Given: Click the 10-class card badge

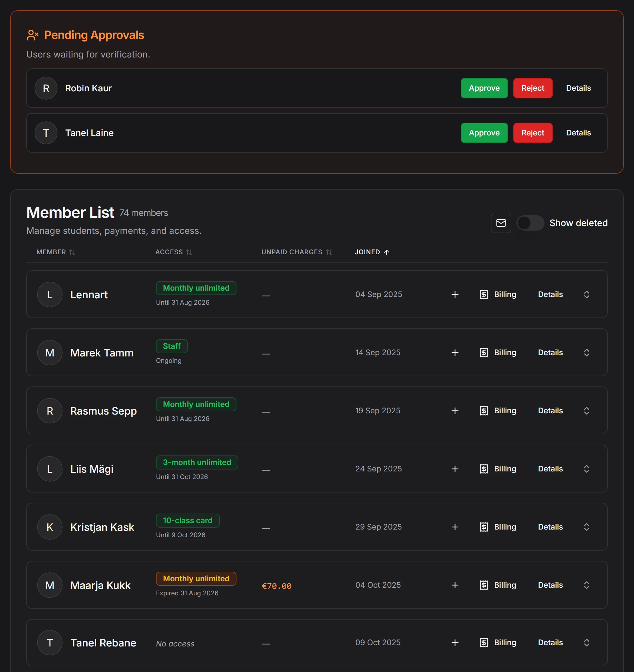Looking at the screenshot, I should pyautogui.click(x=188, y=521).
